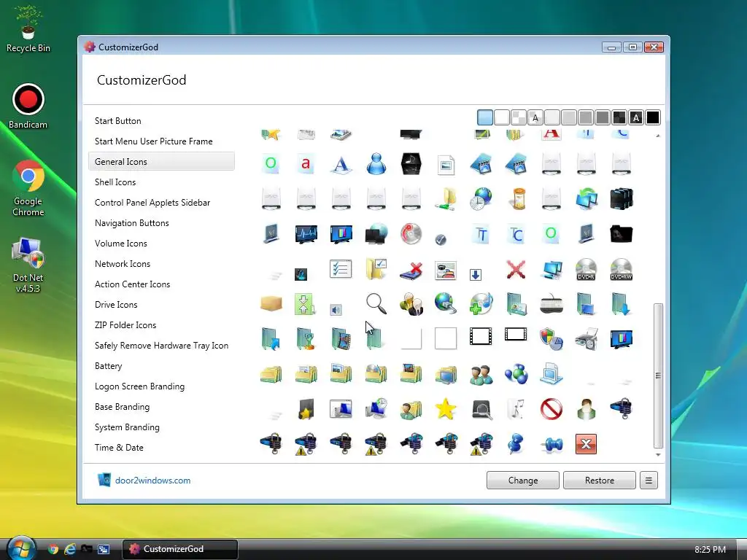Image resolution: width=747 pixels, height=560 pixels.
Task: Click the CustomizerGod taskbar button
Action: (x=179, y=549)
